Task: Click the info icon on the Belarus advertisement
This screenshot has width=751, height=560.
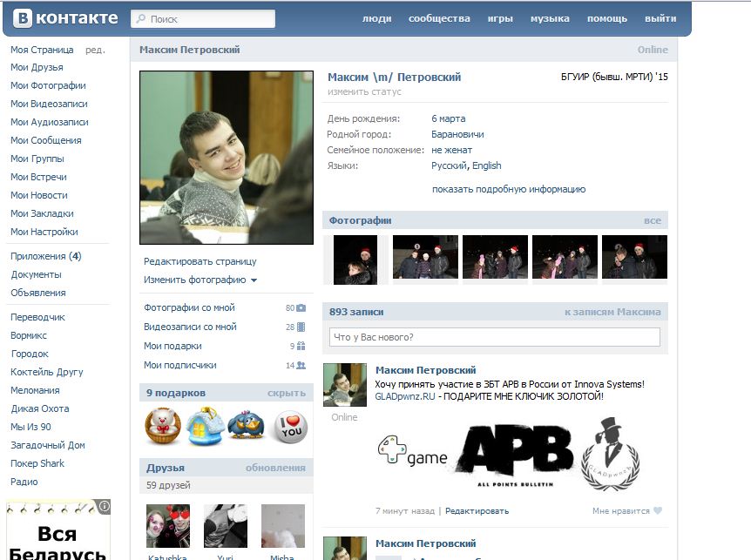Action: click(x=105, y=506)
